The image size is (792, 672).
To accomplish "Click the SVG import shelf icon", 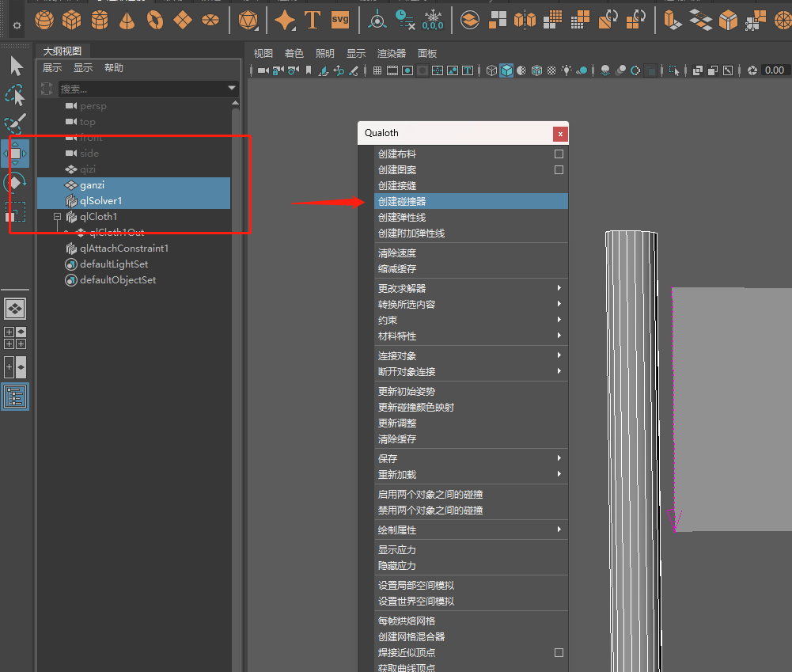I will point(340,20).
